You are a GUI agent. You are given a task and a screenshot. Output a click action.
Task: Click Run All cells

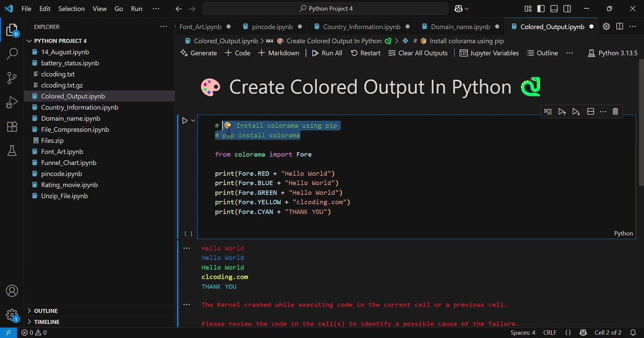click(327, 53)
